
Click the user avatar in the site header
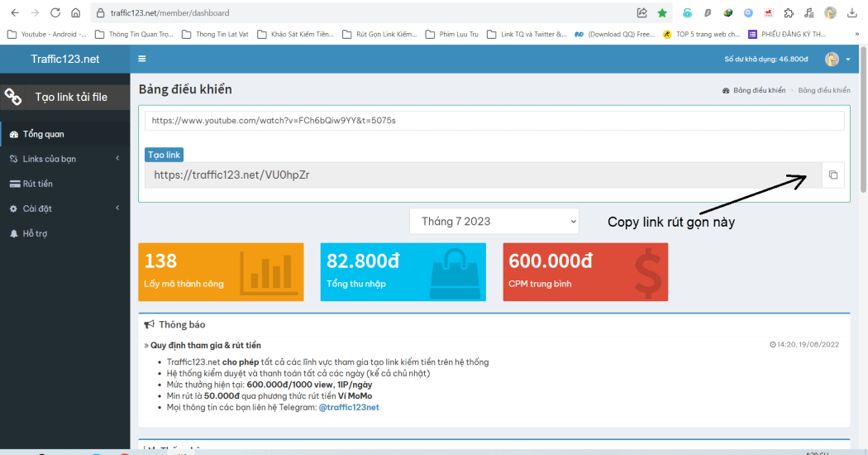832,60
